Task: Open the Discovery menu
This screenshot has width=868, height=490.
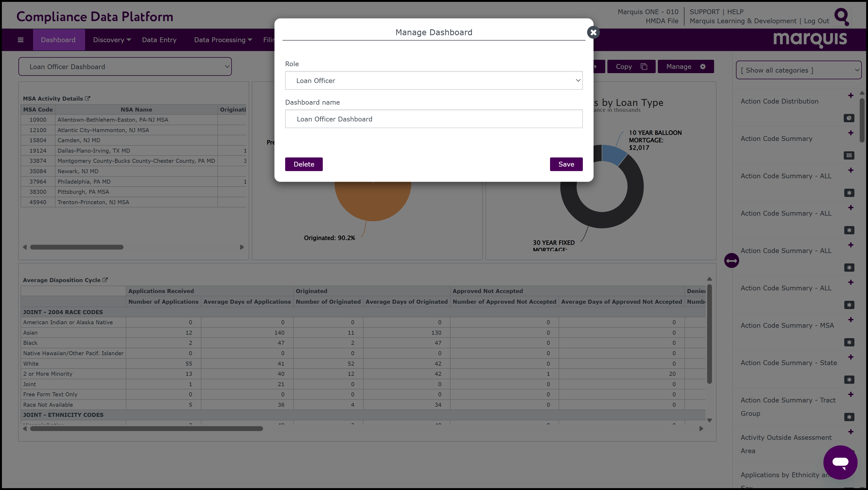Action: tap(112, 40)
